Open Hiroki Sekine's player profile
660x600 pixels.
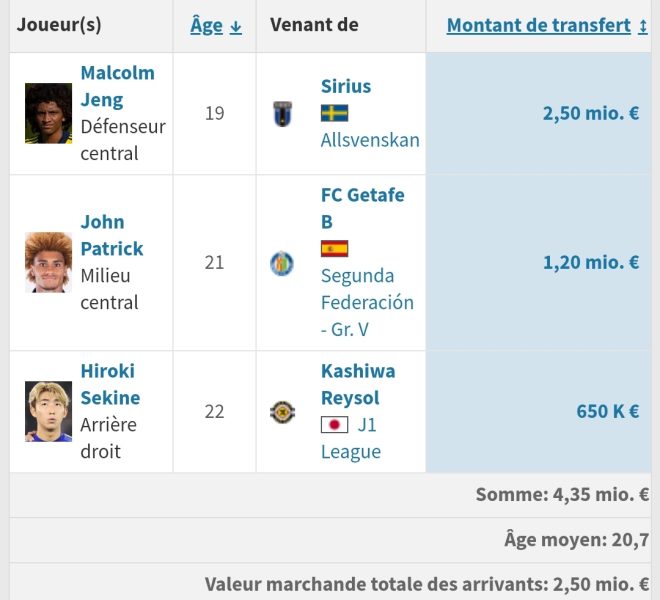click(110, 384)
